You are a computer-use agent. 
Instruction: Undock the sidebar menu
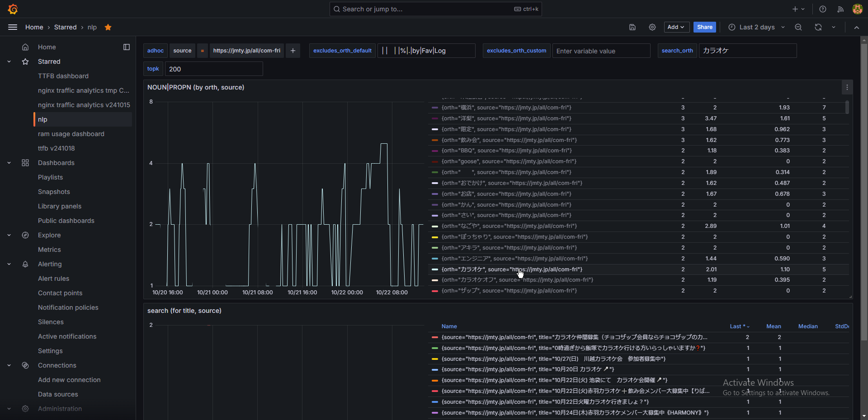tap(127, 47)
